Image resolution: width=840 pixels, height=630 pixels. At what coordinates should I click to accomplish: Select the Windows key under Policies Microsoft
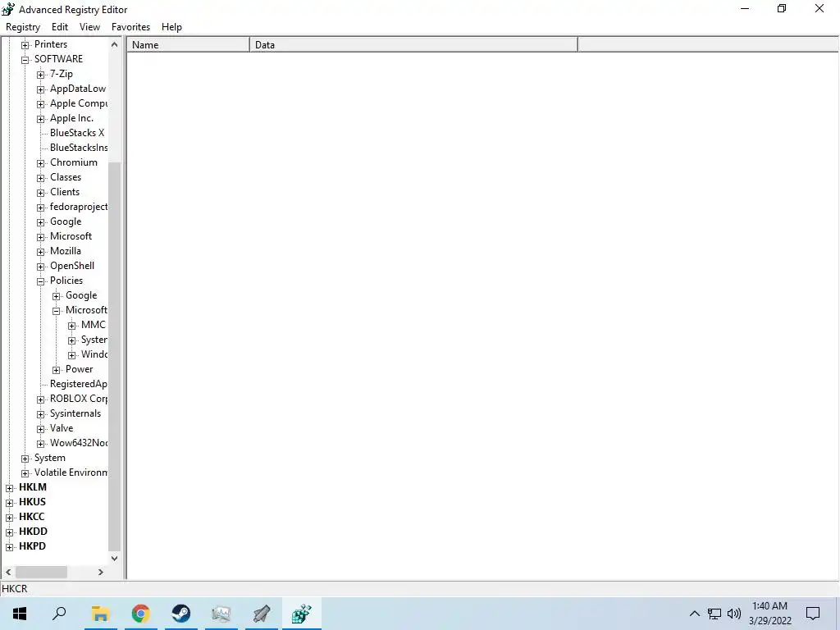click(x=94, y=354)
